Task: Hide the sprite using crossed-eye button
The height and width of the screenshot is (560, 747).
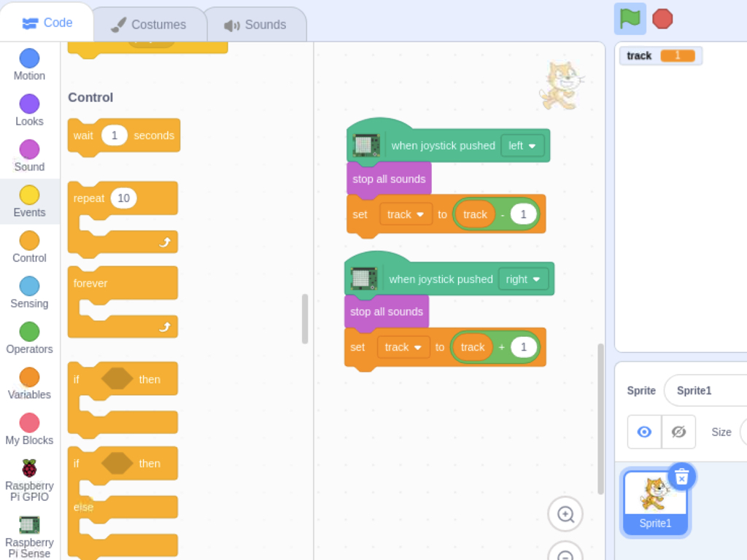Action: pos(678,432)
